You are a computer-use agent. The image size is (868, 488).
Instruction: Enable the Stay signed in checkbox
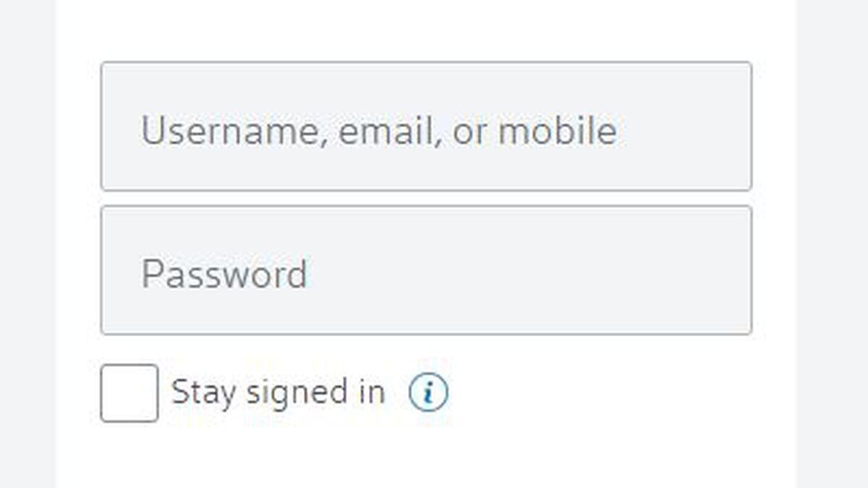pyautogui.click(x=129, y=393)
